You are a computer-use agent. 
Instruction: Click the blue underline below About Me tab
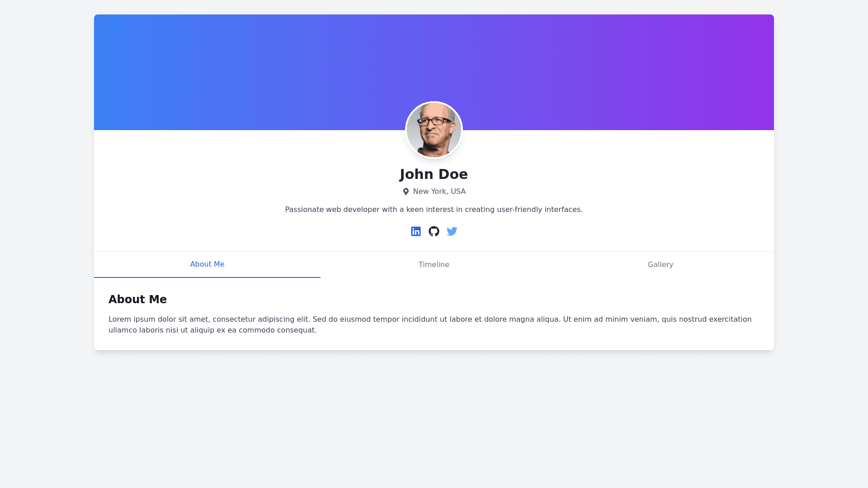coord(207,277)
